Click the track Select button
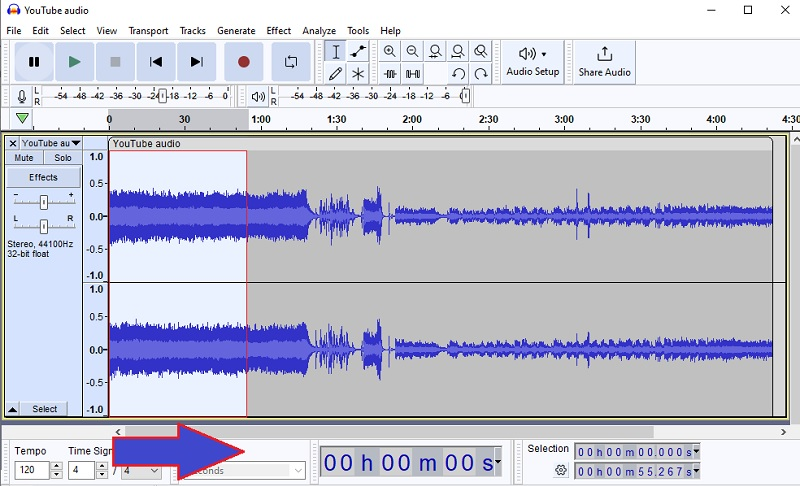The height and width of the screenshot is (486, 800). pos(45,409)
